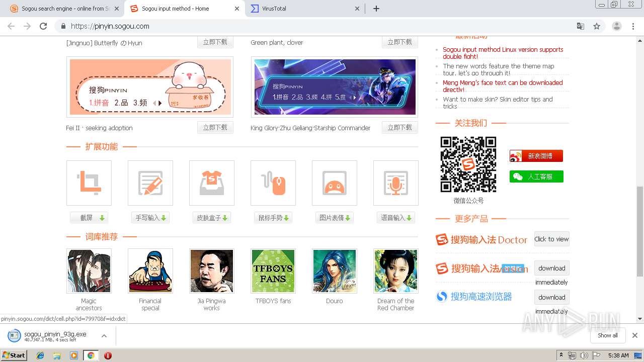Click 立即下载 for Fei II seeking adoption
Screen dimensions: 644x362
[215, 128]
